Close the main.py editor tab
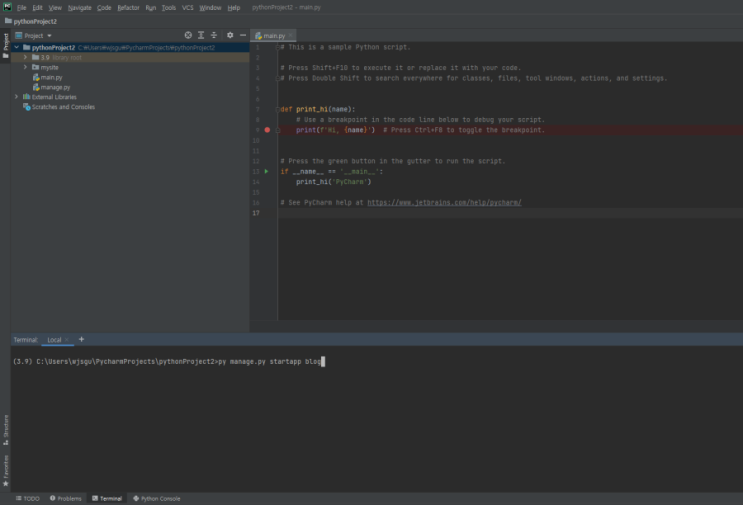743x505 pixels. (290, 36)
